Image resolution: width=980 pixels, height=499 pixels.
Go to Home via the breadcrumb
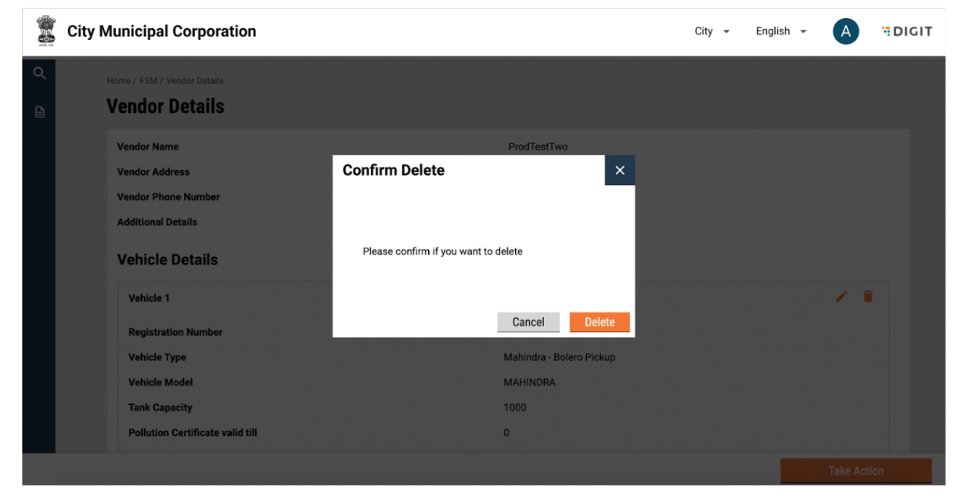pos(118,81)
